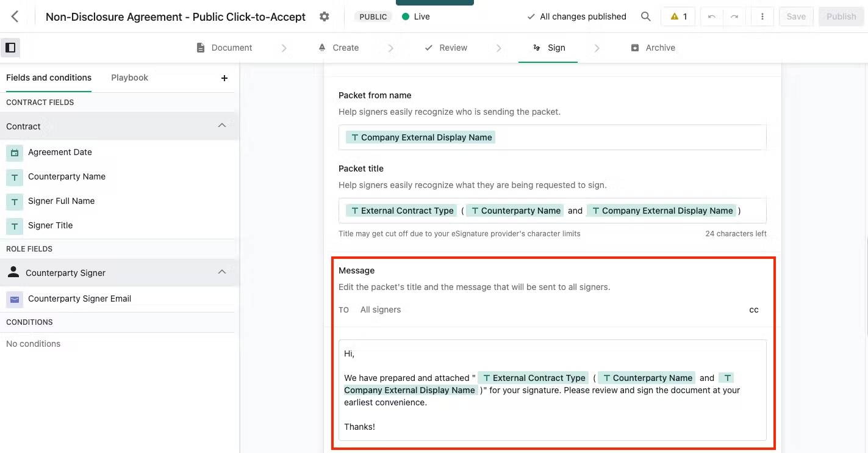This screenshot has width=868, height=453.
Task: Click the Publish button
Action: click(841, 16)
